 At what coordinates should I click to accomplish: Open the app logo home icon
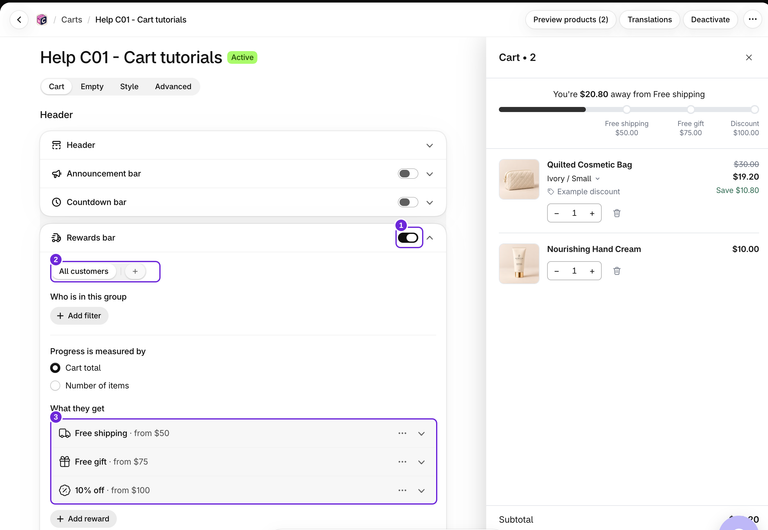(x=42, y=20)
